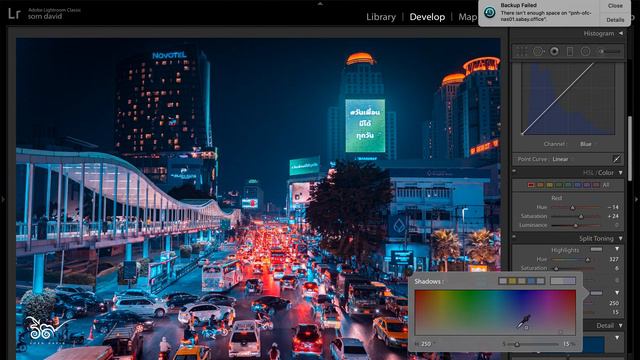The height and width of the screenshot is (360, 640).
Task: Open Details of backup failure
Action: (x=615, y=20)
